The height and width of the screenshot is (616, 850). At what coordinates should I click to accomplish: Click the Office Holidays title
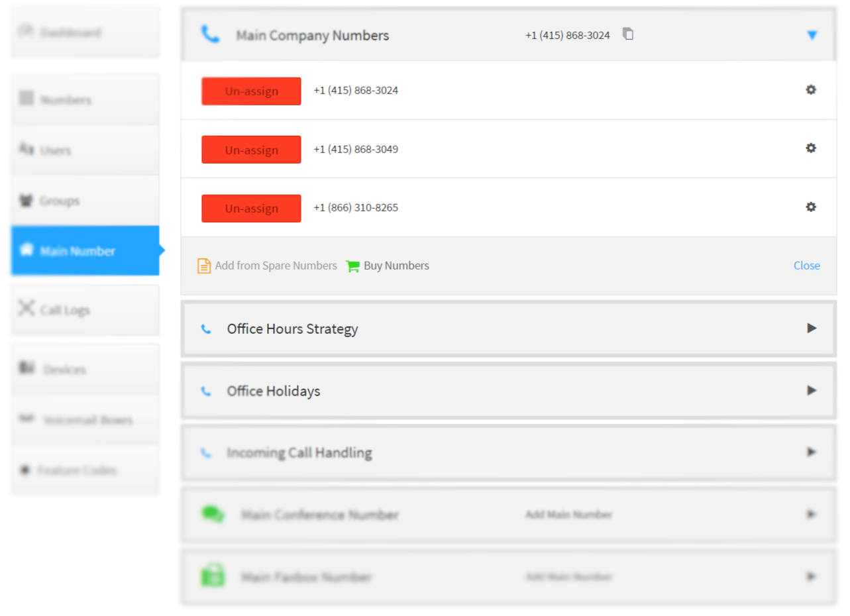(x=273, y=391)
